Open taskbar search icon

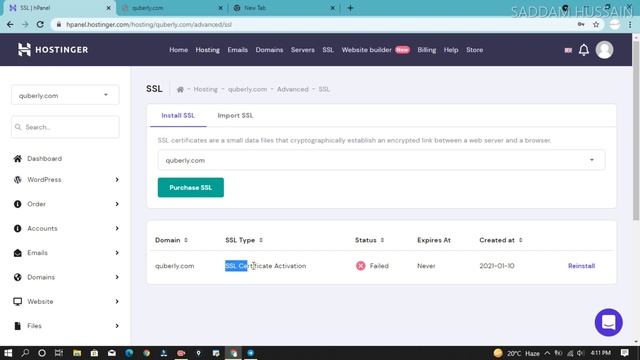[x=25, y=353]
